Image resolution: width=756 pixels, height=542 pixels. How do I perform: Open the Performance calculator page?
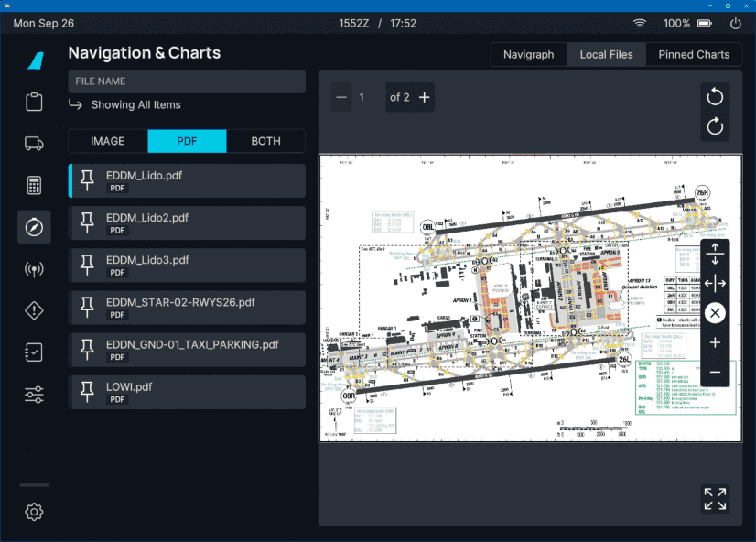tap(34, 185)
